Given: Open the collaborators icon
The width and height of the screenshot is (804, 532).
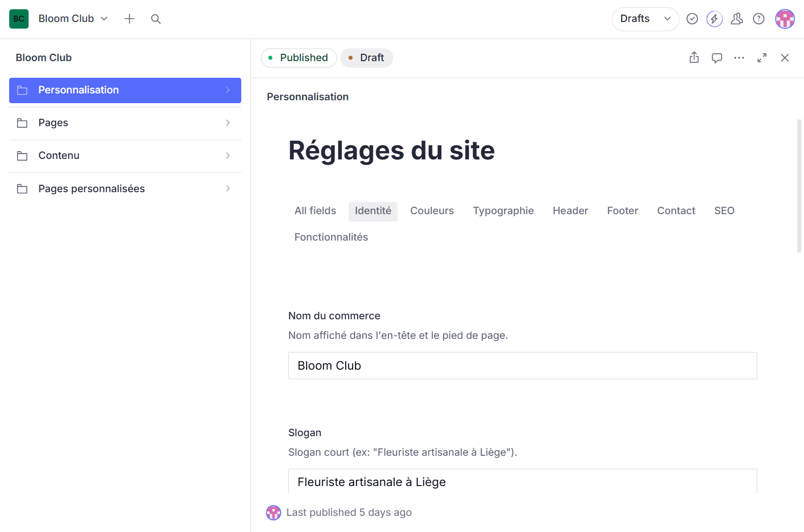Looking at the screenshot, I should click(x=737, y=19).
